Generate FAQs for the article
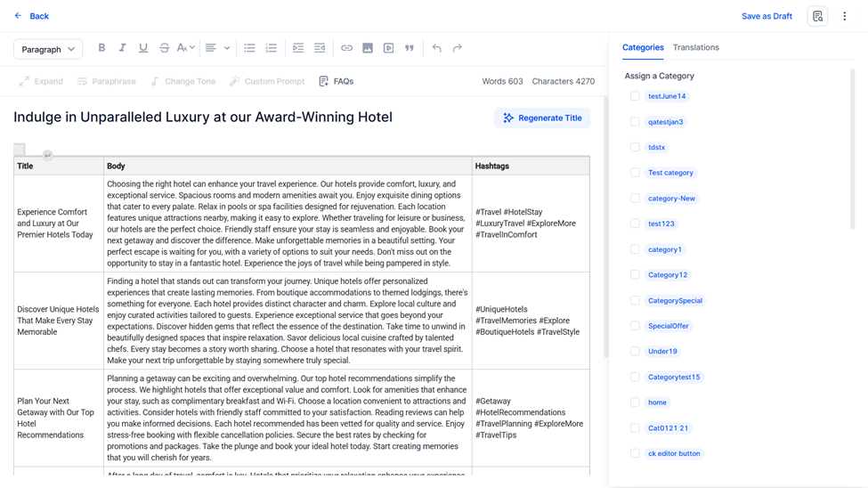868x488 pixels. pyautogui.click(x=336, y=81)
